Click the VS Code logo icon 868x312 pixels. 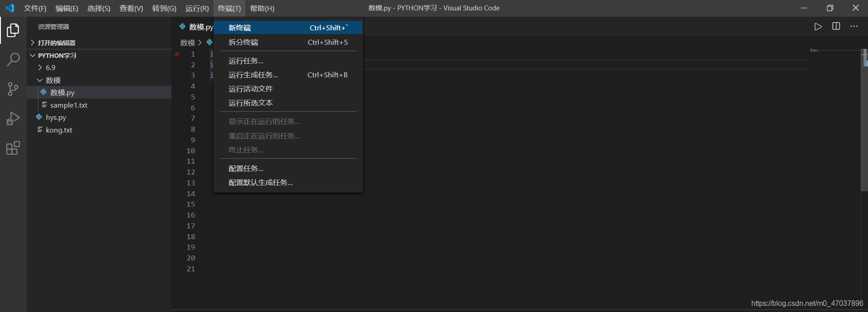(x=9, y=8)
